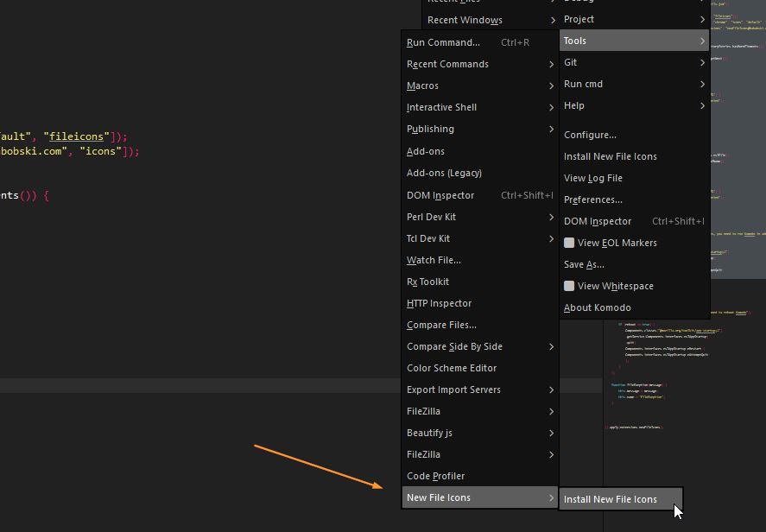The image size is (766, 532).
Task: Select the New File Icons menu item
Action: [x=480, y=497]
